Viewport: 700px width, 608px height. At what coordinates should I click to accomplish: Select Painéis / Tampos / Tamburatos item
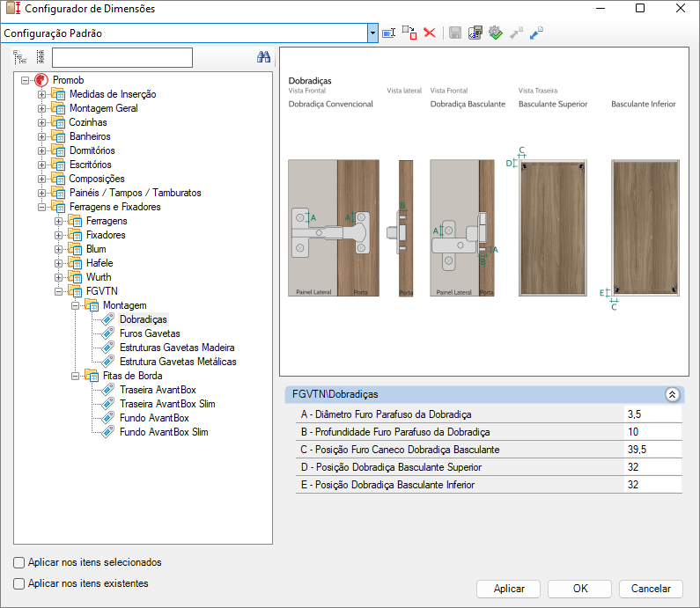pyautogui.click(x=136, y=193)
